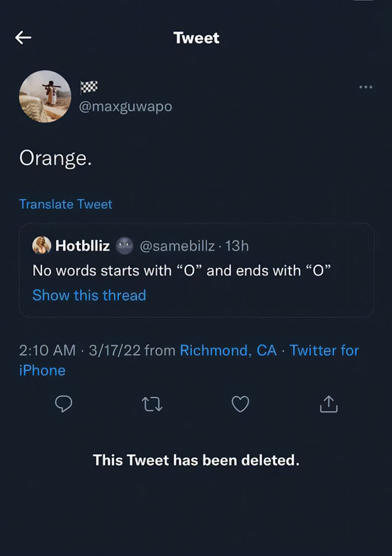Share the tweet
This screenshot has height=556, width=392.
coord(328,404)
